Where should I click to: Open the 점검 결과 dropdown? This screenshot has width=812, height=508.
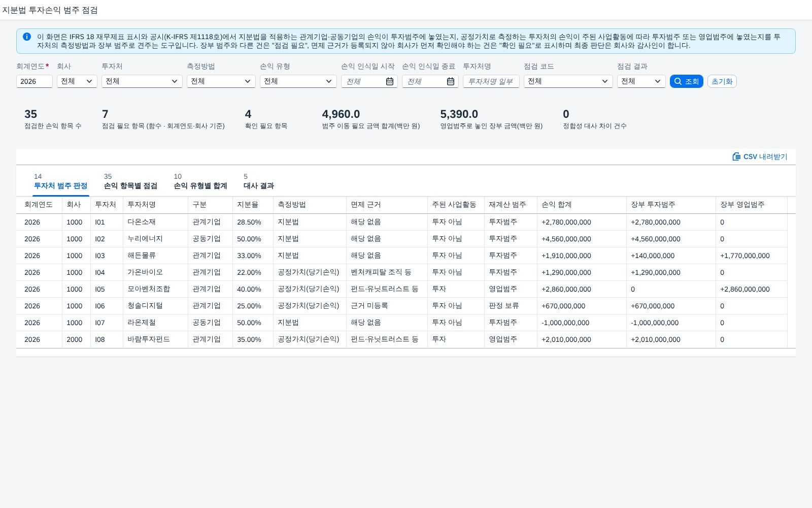point(641,81)
